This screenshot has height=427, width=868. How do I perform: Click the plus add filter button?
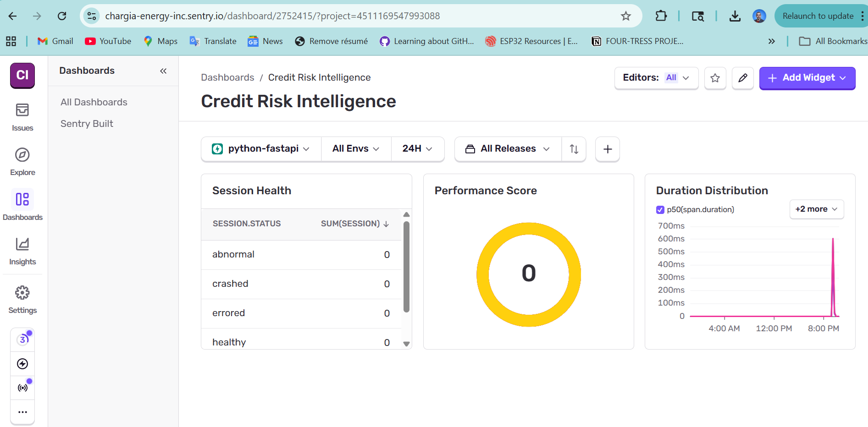pos(607,149)
